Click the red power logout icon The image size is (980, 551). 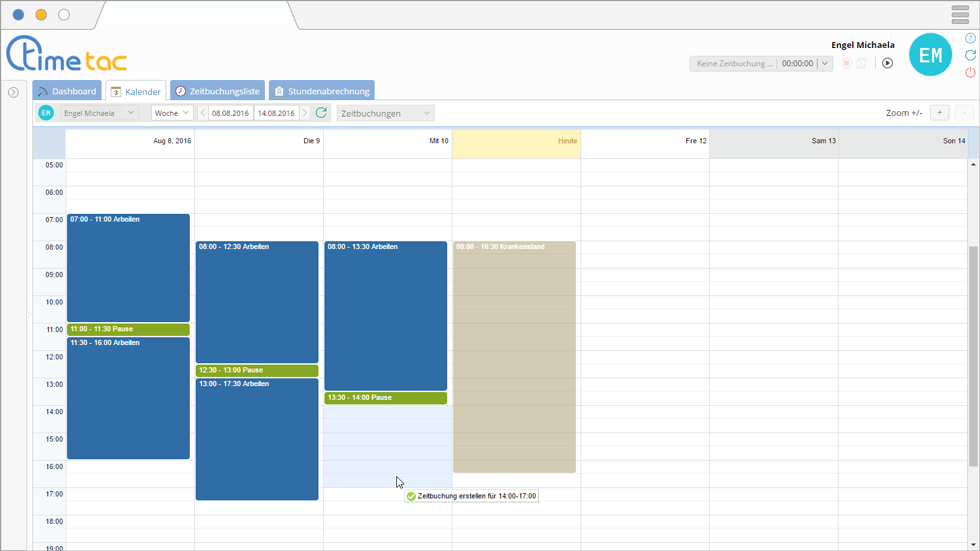pos(970,73)
